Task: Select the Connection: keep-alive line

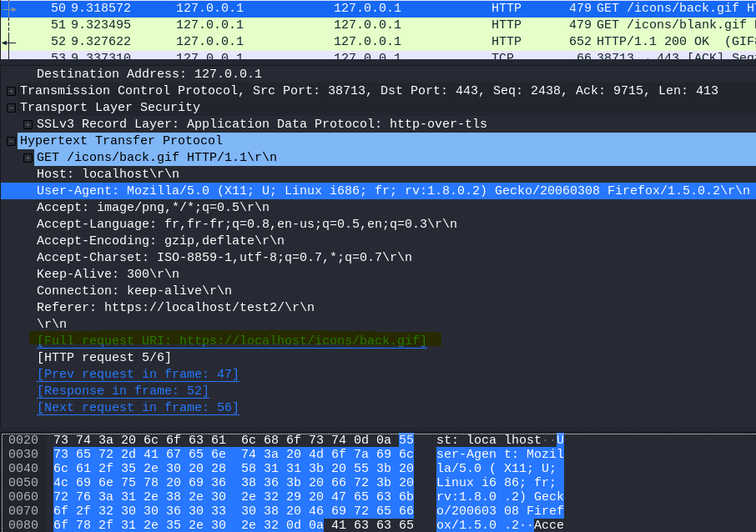Action: [x=134, y=290]
